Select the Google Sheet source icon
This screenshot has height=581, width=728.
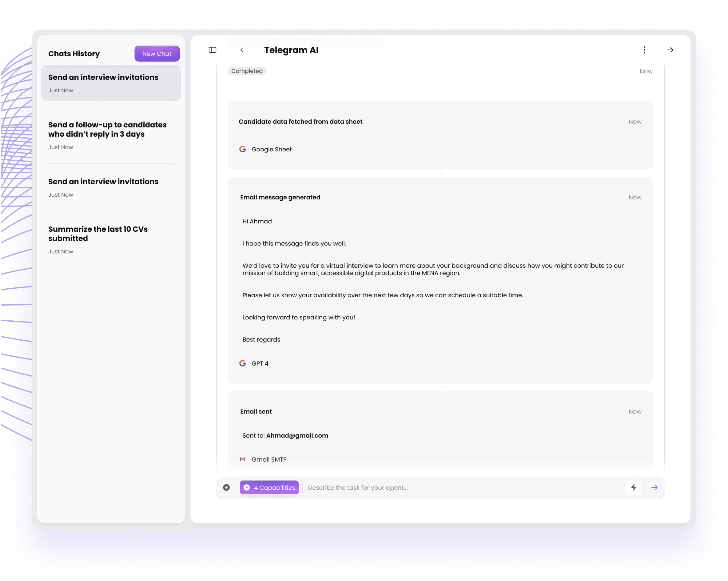pos(243,149)
